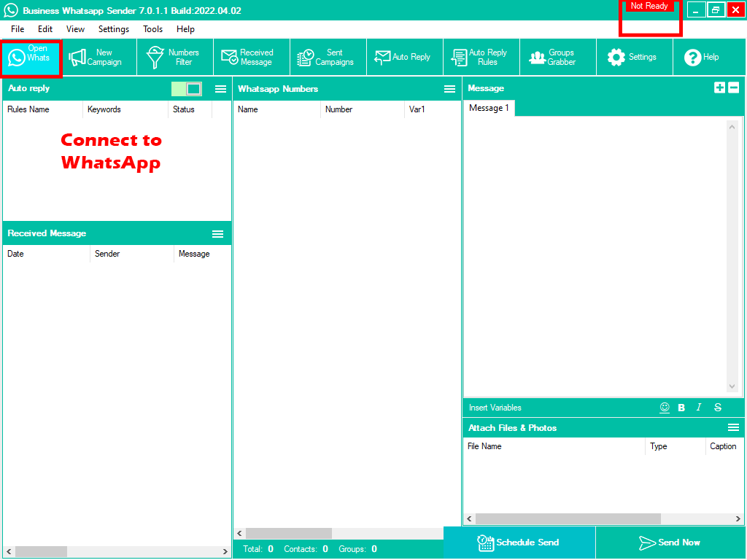Sort by the Name column in Whatsapp Numbers

tap(276, 109)
